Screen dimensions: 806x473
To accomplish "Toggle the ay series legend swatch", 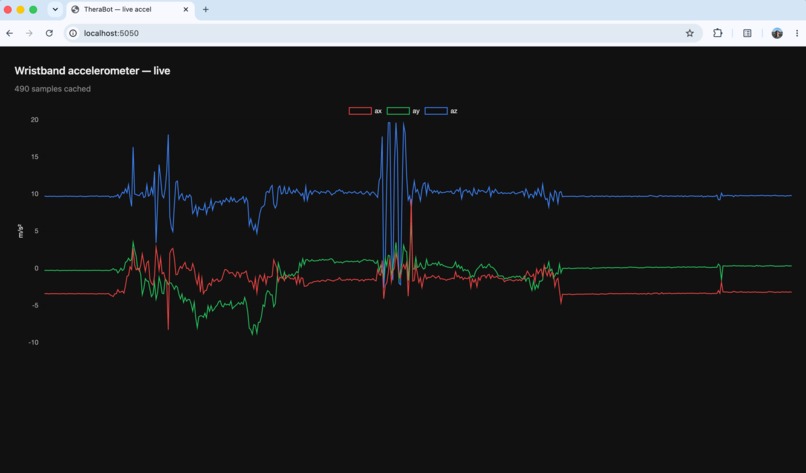I will [x=398, y=111].
